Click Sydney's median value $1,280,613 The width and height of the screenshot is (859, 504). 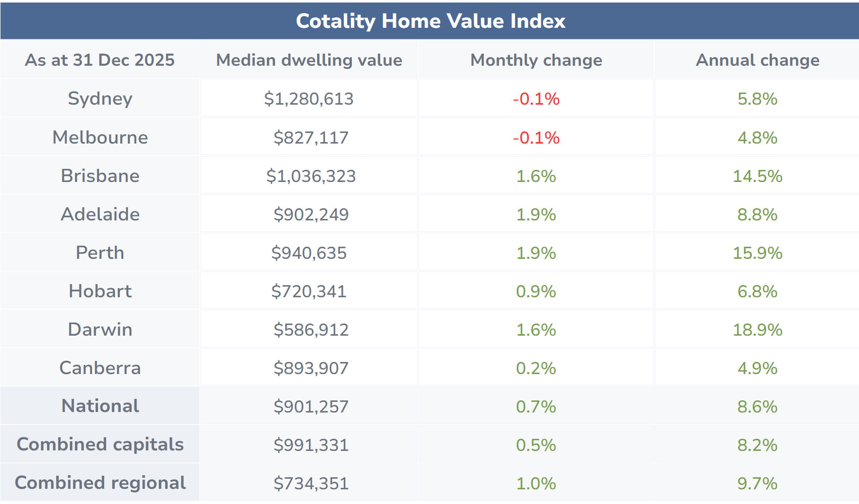(x=309, y=99)
